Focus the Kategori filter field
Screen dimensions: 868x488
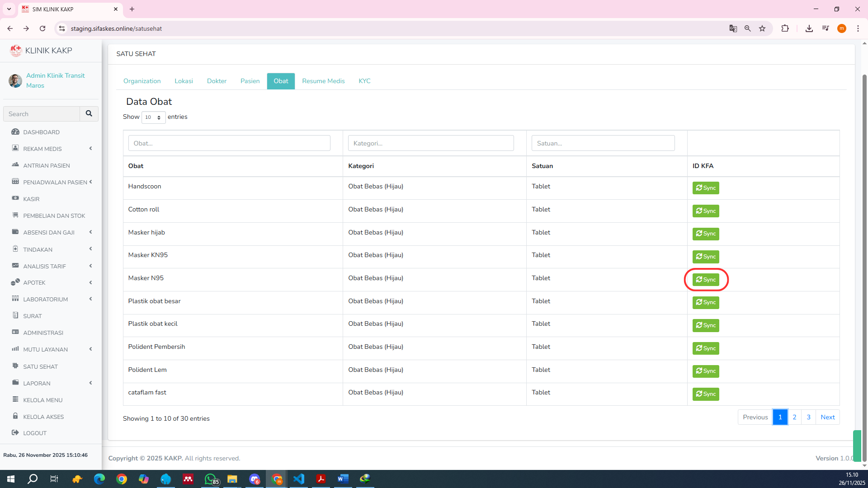430,143
